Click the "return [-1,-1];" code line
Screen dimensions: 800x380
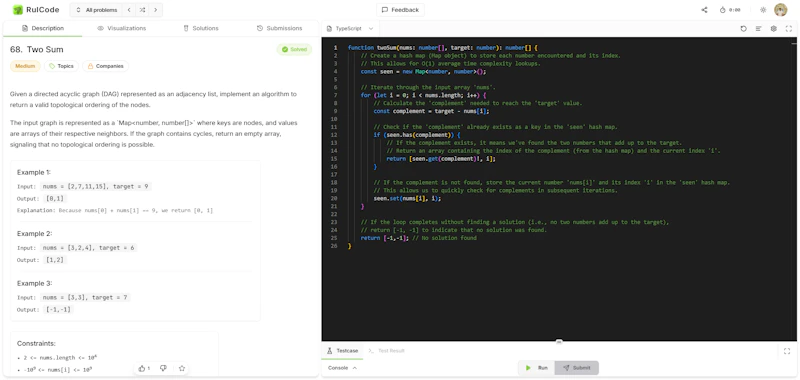[x=418, y=238]
